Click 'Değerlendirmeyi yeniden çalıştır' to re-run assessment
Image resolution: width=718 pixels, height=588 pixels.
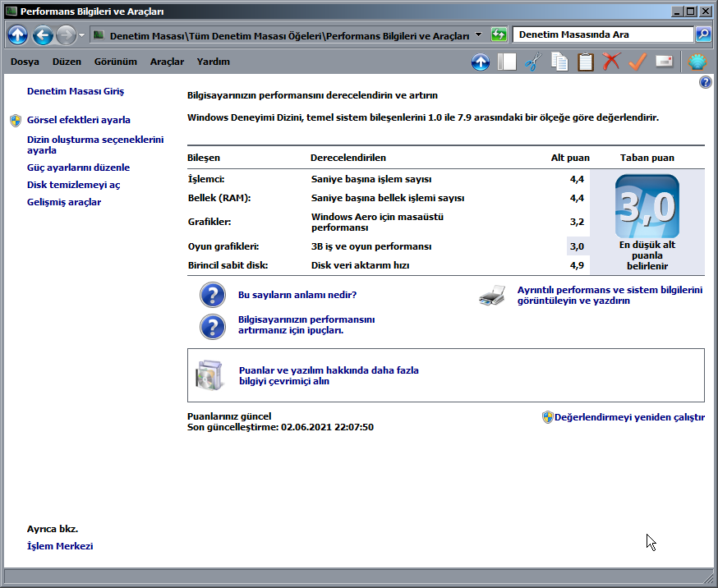pyautogui.click(x=629, y=417)
